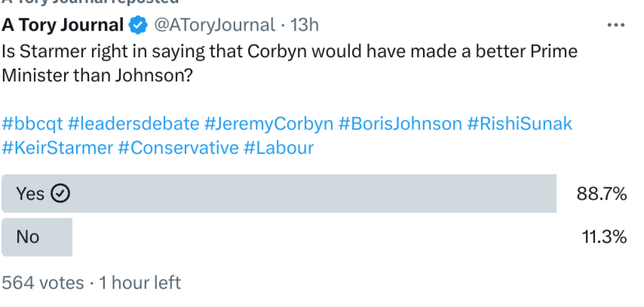Open the #RishiSunak hashtag
This screenshot has width=644, height=307.
point(520,123)
